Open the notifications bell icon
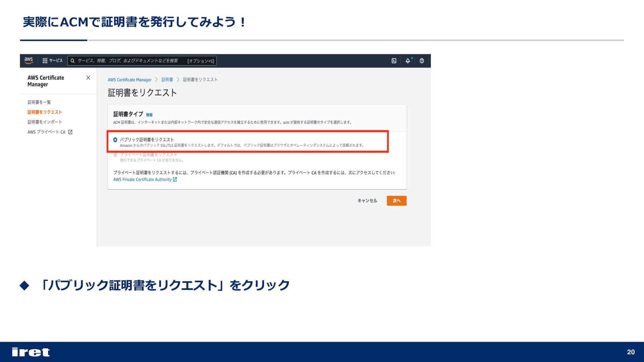The image size is (644, 362). pyautogui.click(x=408, y=61)
